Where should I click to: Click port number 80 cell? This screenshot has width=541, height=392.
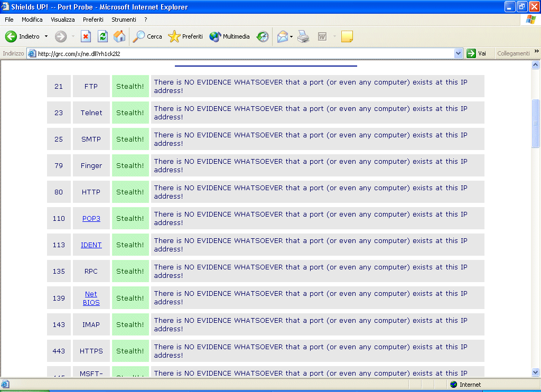[x=59, y=192]
